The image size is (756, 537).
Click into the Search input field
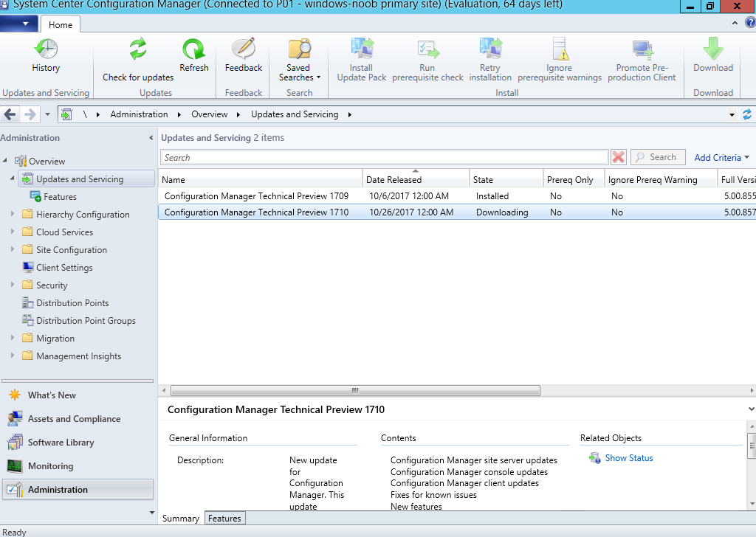384,158
